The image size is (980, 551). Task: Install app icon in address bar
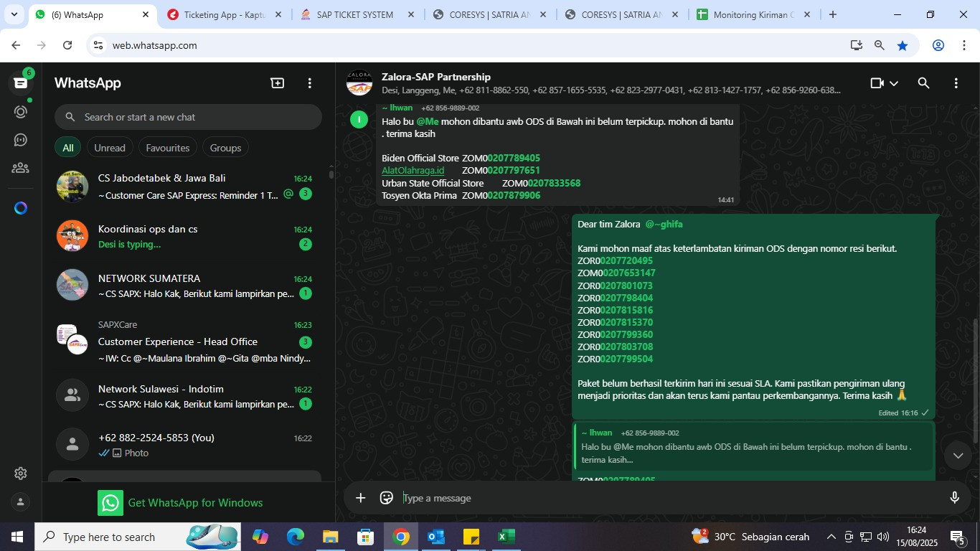coord(856,45)
